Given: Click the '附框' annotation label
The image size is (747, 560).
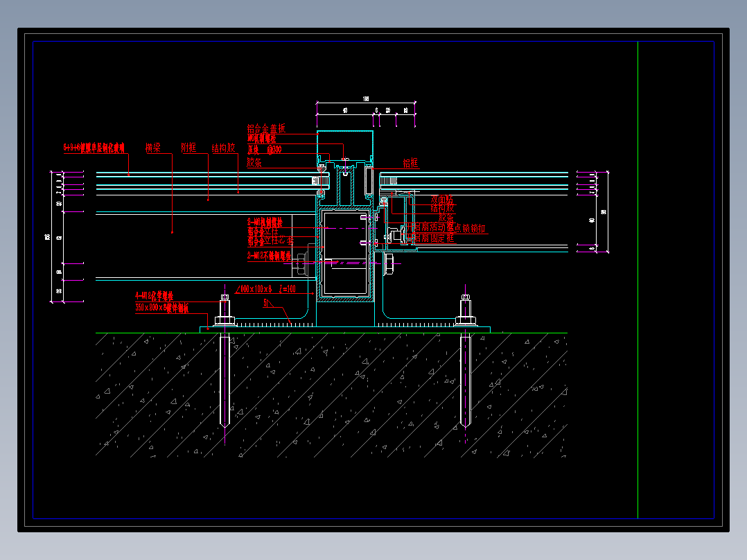Looking at the screenshot, I should (188, 148).
